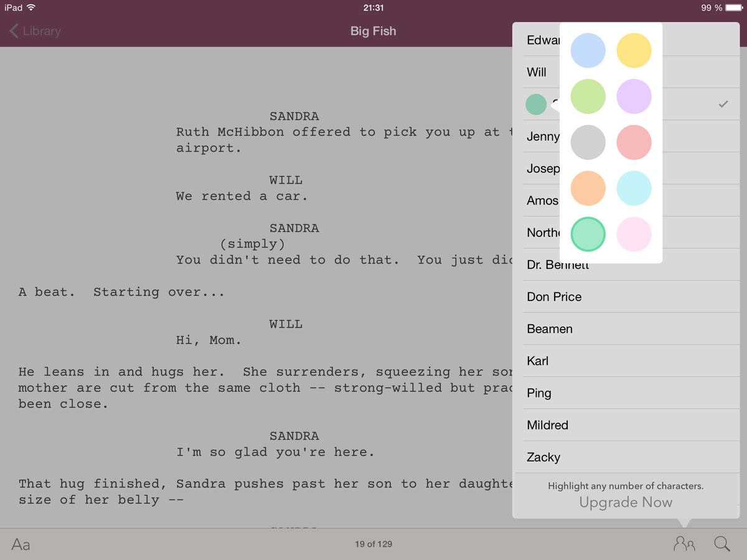
Task: Tap the Big Fish title
Action: coord(373,31)
